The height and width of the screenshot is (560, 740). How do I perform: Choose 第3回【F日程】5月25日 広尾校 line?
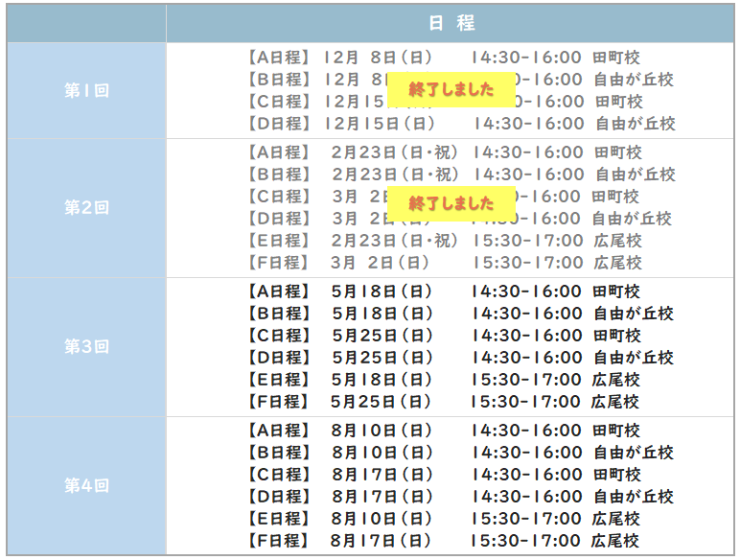444,402
